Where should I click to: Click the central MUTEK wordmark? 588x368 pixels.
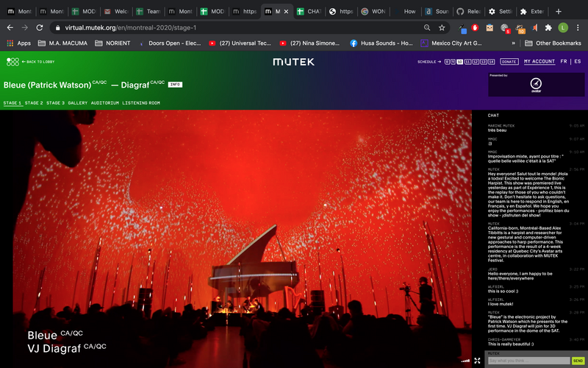tap(293, 62)
